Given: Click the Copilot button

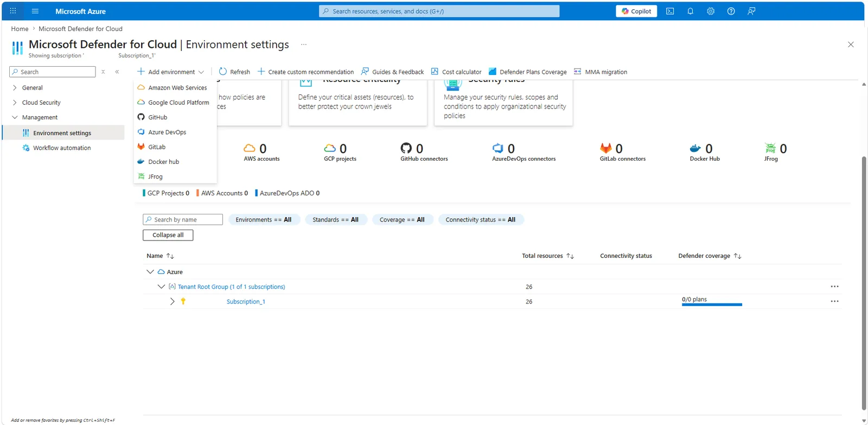Looking at the screenshot, I should point(636,11).
